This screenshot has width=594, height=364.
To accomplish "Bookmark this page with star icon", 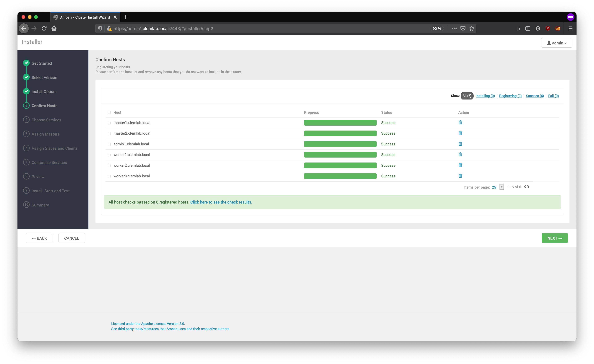I will (x=472, y=28).
